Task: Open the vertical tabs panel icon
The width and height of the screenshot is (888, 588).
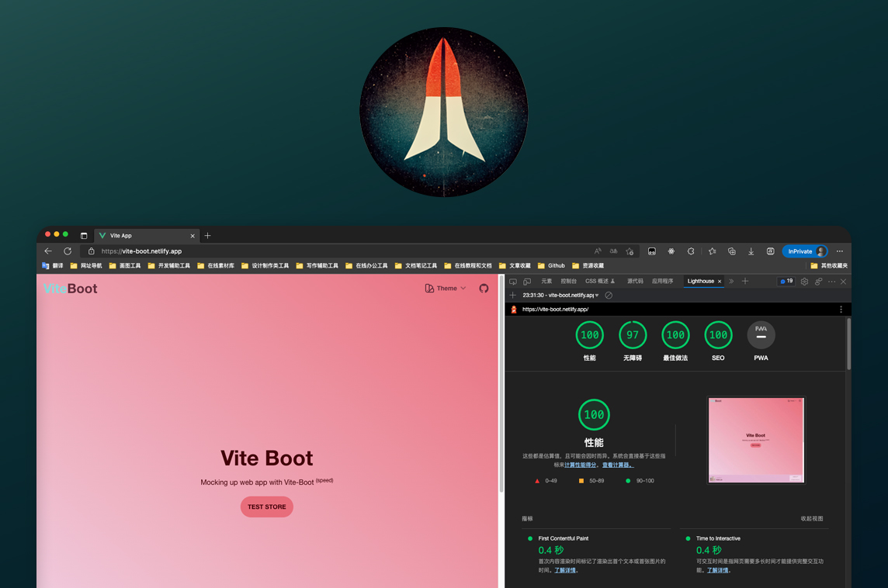Action: coord(84,235)
